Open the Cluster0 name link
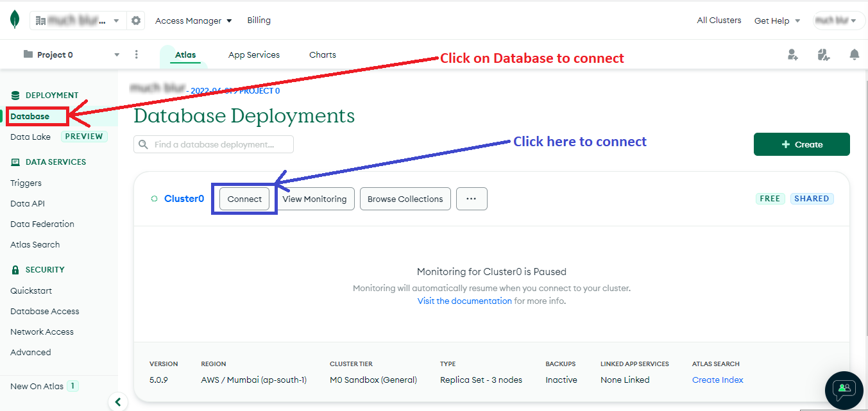This screenshot has width=868, height=411. (184, 199)
